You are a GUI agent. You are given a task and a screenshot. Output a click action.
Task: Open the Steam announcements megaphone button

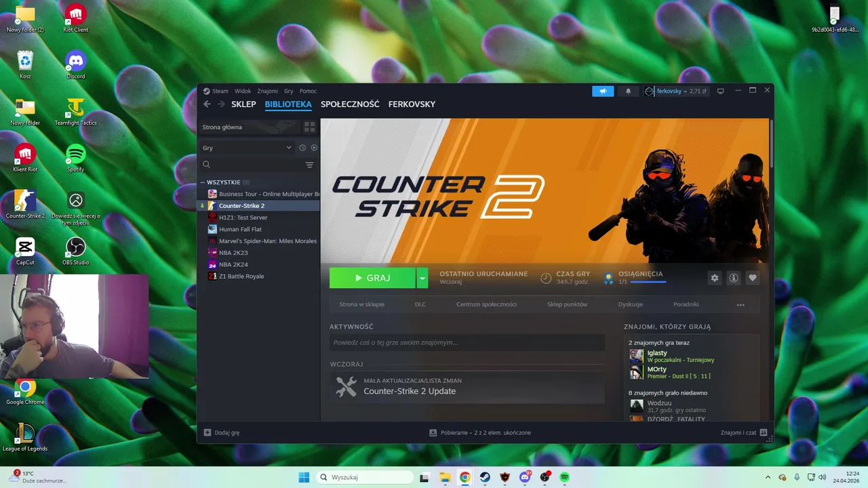coord(602,91)
